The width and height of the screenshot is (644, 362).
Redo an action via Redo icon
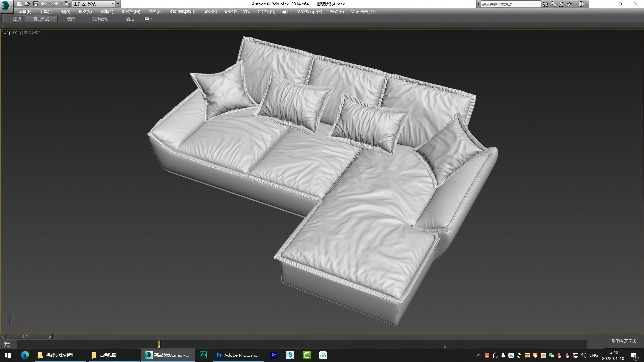(56, 4)
